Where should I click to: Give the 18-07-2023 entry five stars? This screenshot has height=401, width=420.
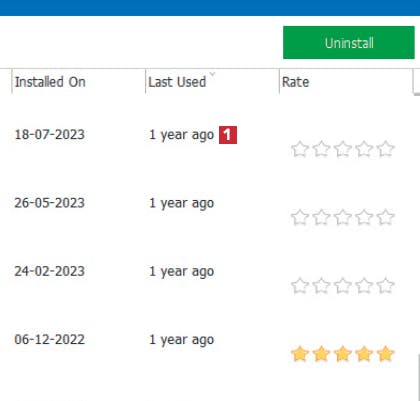pyautogui.click(x=386, y=149)
